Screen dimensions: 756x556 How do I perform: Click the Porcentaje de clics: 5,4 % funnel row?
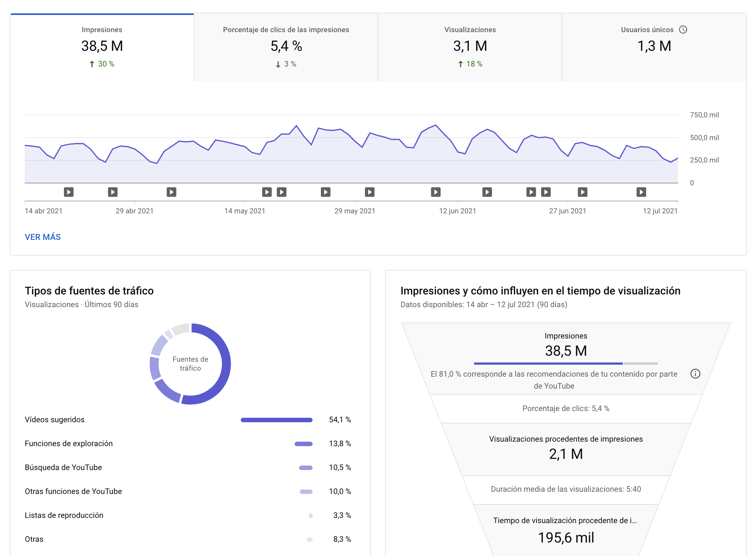point(566,408)
